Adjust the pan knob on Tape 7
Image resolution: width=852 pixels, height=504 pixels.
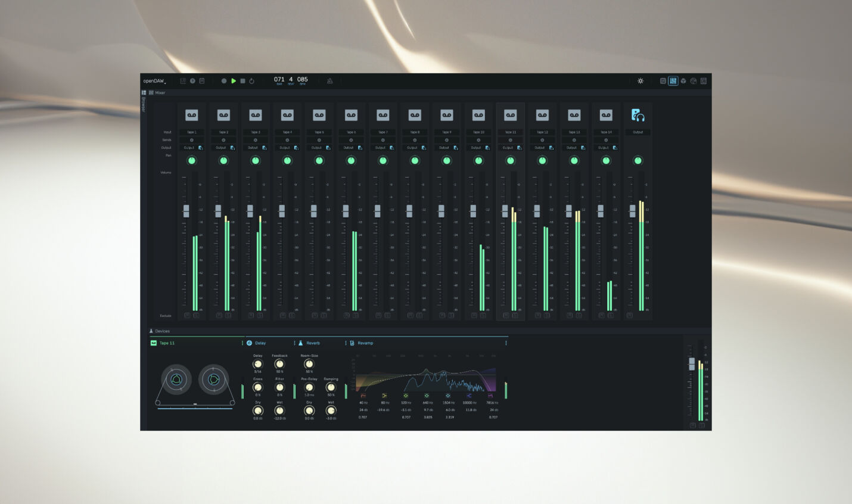click(383, 160)
